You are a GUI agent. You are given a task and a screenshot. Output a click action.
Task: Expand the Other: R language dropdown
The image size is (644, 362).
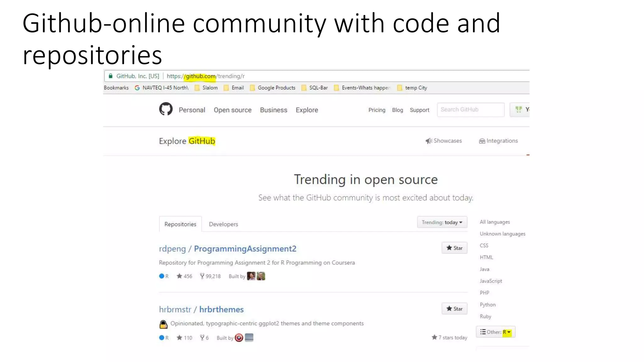(496, 332)
